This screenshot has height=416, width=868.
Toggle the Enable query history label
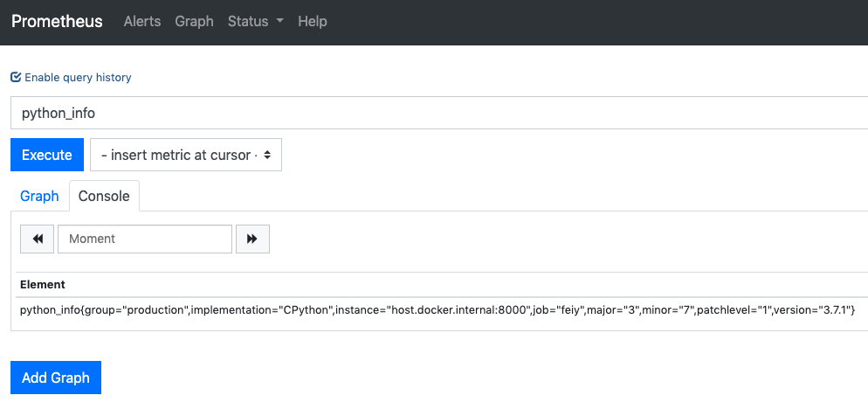point(78,77)
